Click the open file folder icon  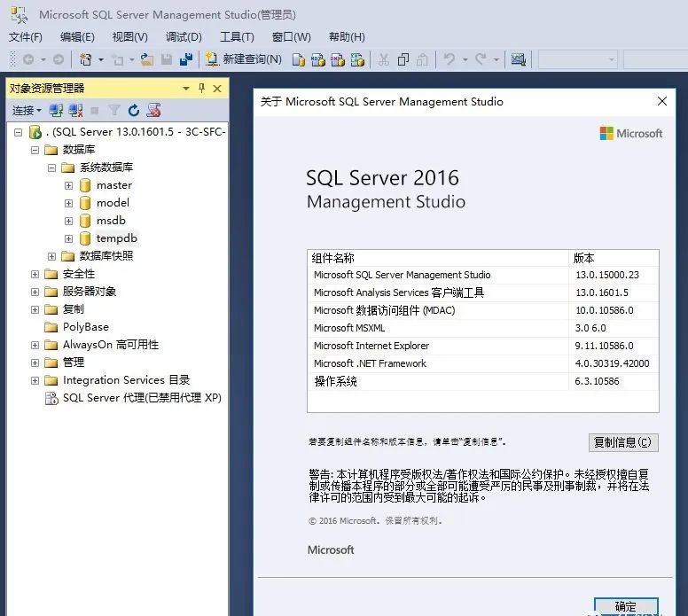tap(147, 59)
